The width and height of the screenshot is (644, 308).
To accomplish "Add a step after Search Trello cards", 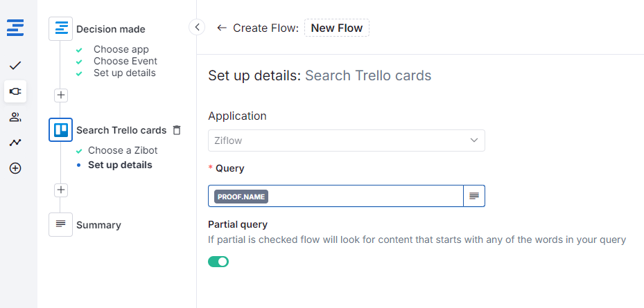I will (61, 190).
